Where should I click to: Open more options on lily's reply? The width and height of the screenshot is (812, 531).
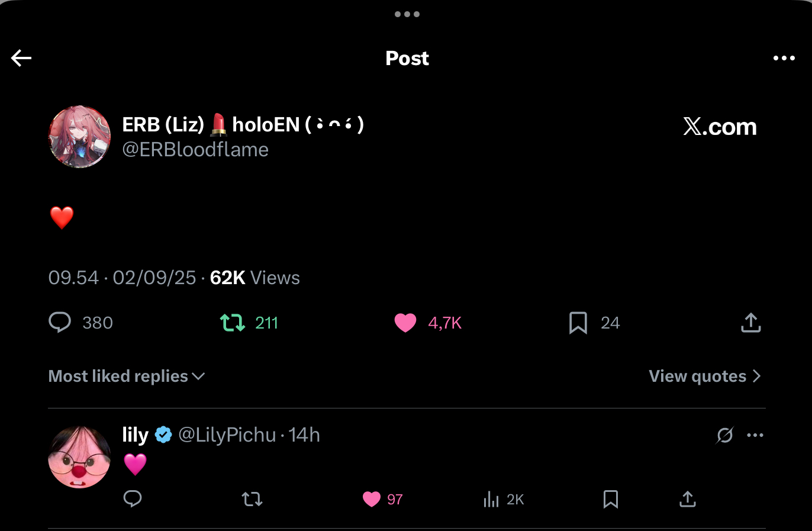coord(755,435)
